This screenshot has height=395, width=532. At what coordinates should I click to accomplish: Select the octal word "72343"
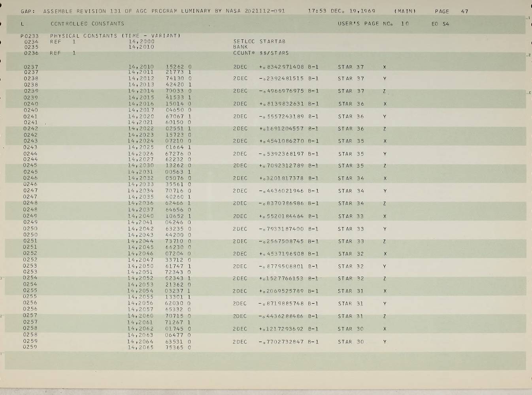[x=174, y=272]
